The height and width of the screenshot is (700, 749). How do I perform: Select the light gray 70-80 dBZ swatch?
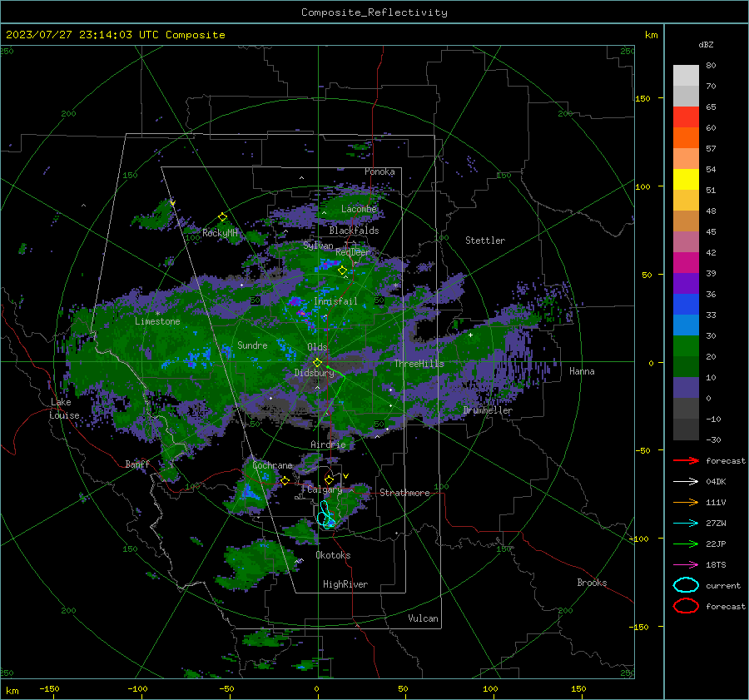click(686, 76)
